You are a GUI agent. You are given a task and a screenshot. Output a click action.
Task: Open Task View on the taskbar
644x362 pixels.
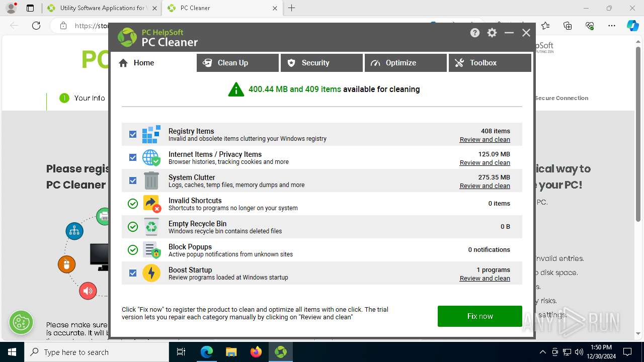coord(181,352)
